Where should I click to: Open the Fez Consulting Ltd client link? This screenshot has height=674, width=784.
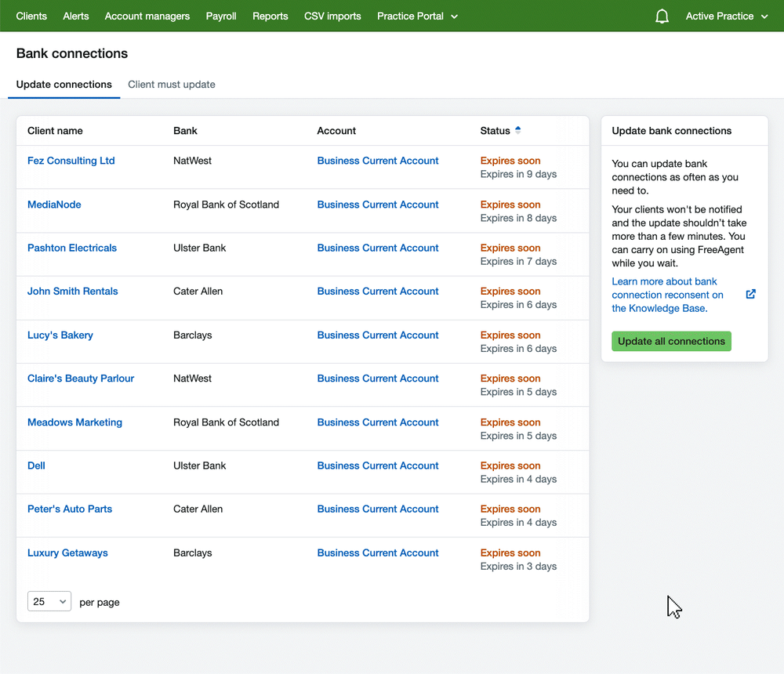coord(71,161)
